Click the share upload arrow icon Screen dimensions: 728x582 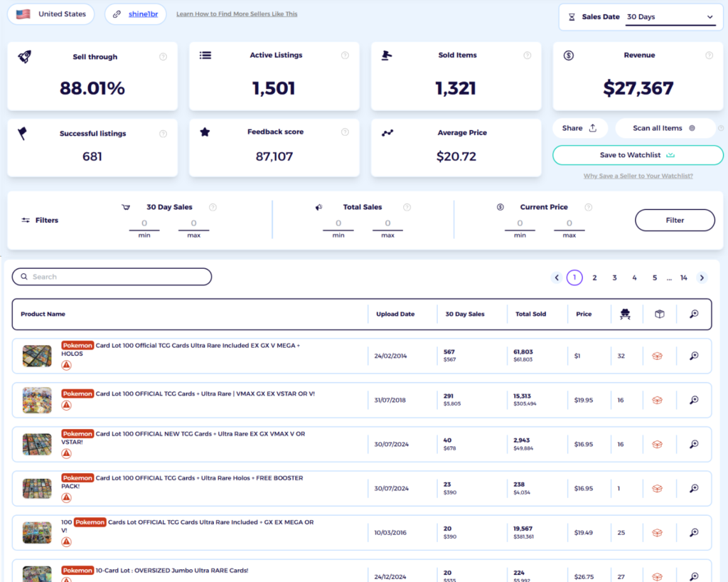(593, 128)
